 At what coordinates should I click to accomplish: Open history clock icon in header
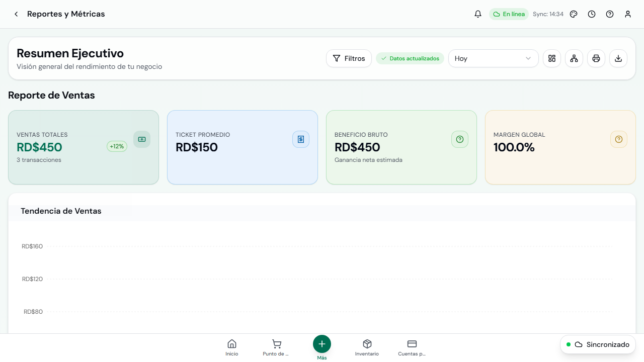pos(592,14)
